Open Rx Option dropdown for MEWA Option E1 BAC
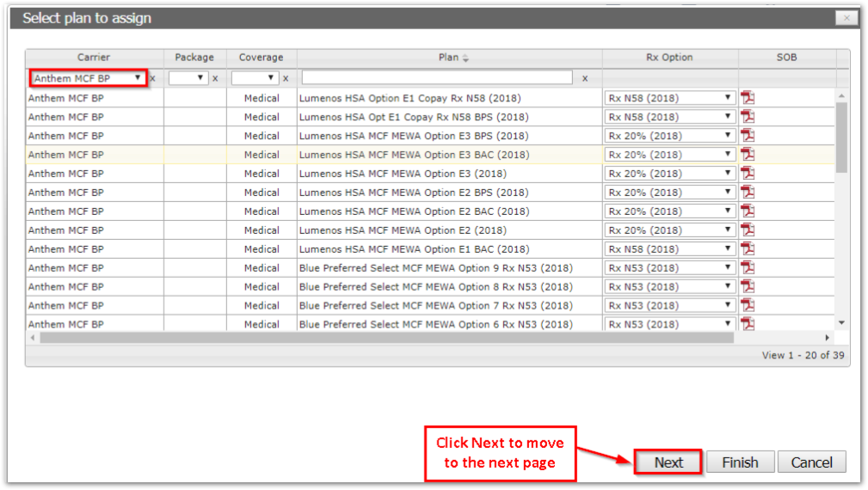Viewport: 868px width, 490px height. click(670, 249)
